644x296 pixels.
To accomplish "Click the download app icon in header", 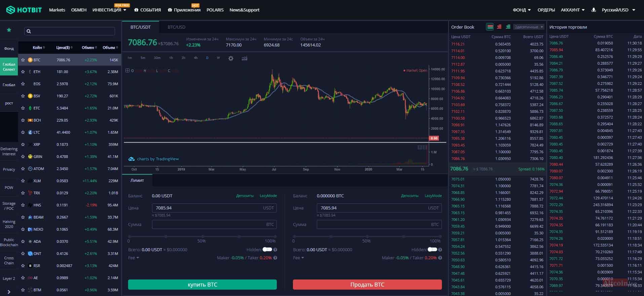I will (594, 10).
